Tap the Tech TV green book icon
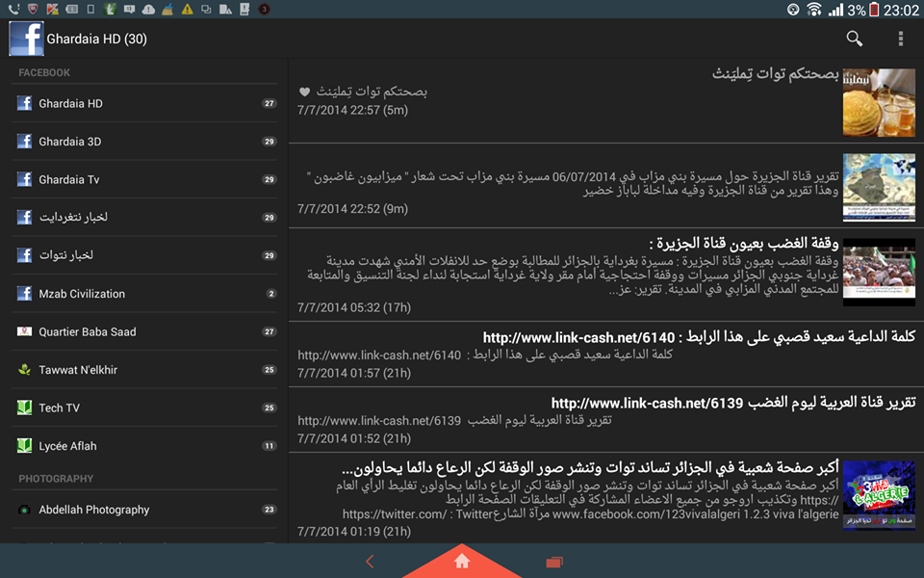924x578 pixels. tap(24, 407)
